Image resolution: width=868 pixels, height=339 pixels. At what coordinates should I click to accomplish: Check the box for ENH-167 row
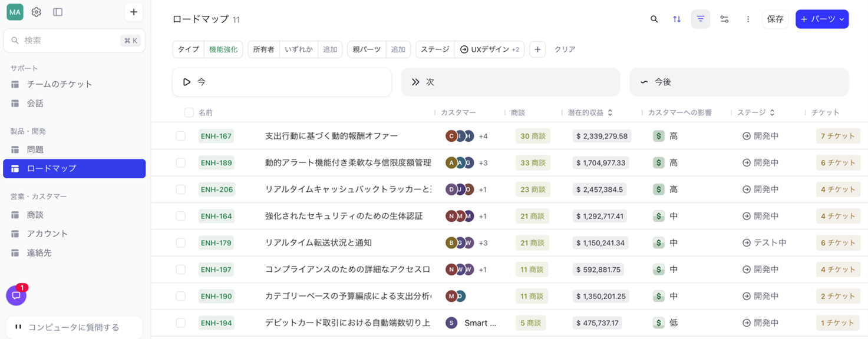(x=181, y=136)
